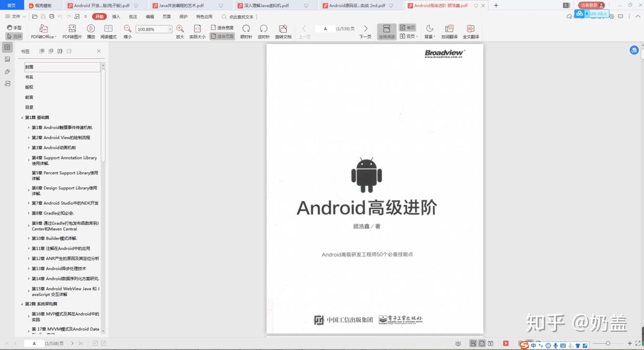Open the bookmarks outline sidebar icon
644x350 pixels.
(7, 47)
